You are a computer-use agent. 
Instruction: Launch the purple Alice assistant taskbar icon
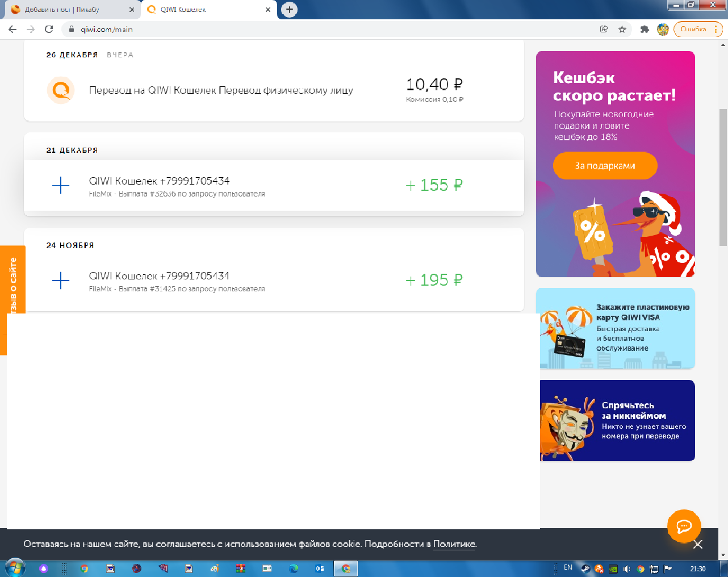pyautogui.click(x=44, y=568)
